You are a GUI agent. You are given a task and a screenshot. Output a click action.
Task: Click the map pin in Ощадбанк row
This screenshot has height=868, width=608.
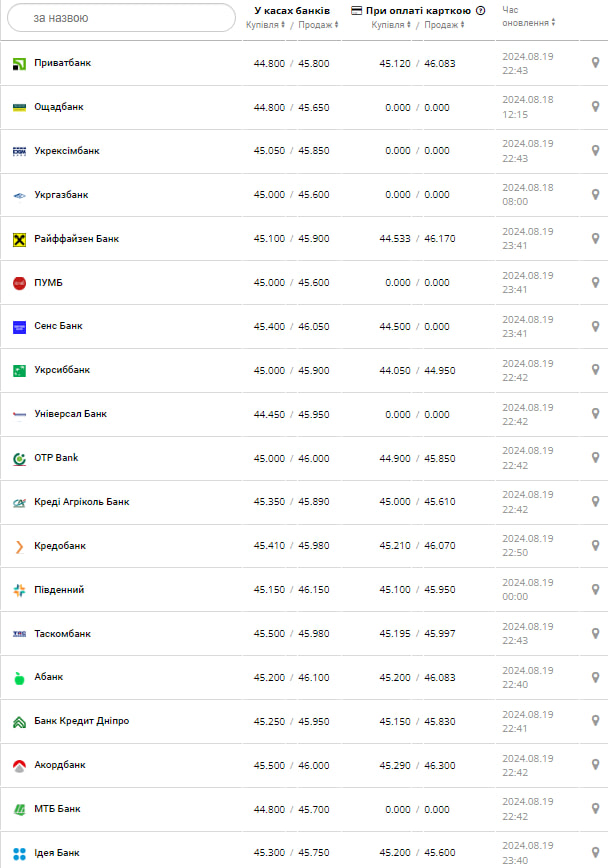coord(595,107)
